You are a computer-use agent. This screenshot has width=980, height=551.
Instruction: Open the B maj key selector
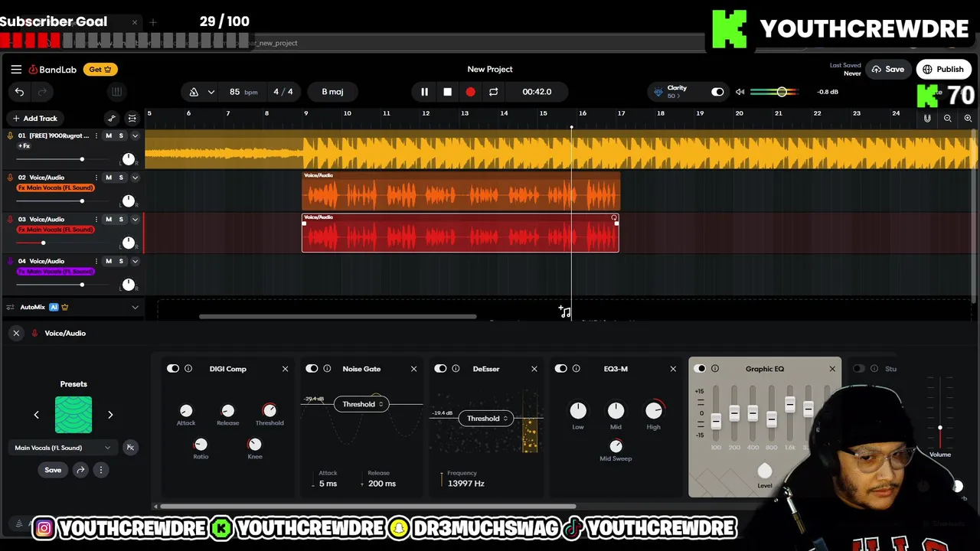point(332,92)
